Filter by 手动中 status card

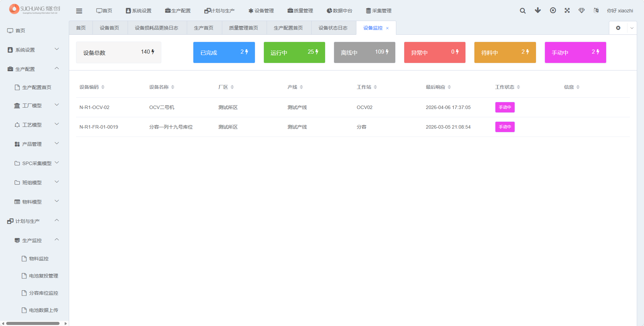coord(576,52)
